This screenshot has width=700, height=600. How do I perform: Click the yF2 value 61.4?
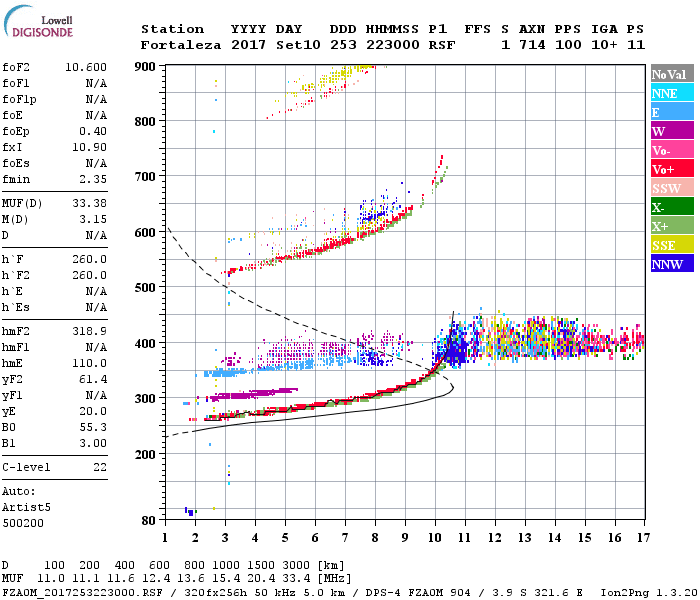pyautogui.click(x=93, y=379)
